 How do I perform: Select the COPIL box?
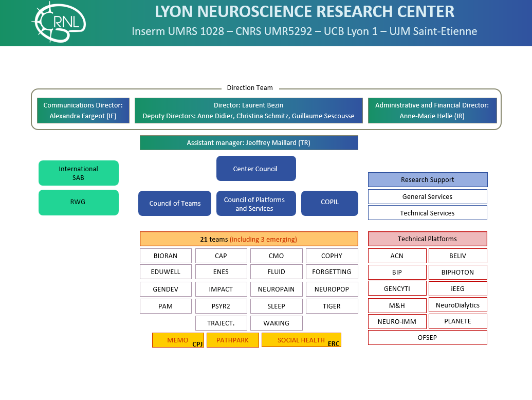[329, 203]
